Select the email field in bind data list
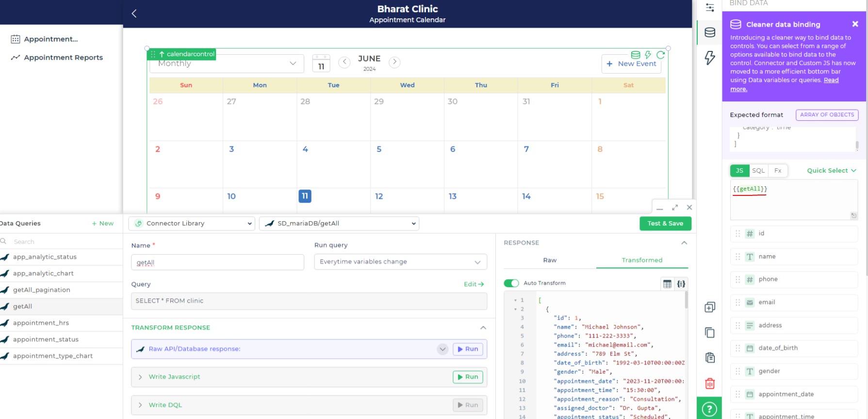This screenshot has height=419, width=868. [x=794, y=303]
